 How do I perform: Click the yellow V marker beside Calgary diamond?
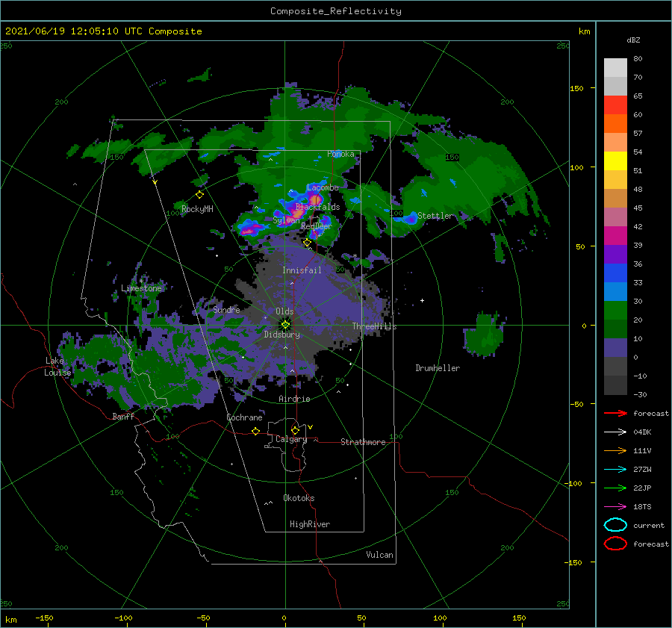pos(311,427)
